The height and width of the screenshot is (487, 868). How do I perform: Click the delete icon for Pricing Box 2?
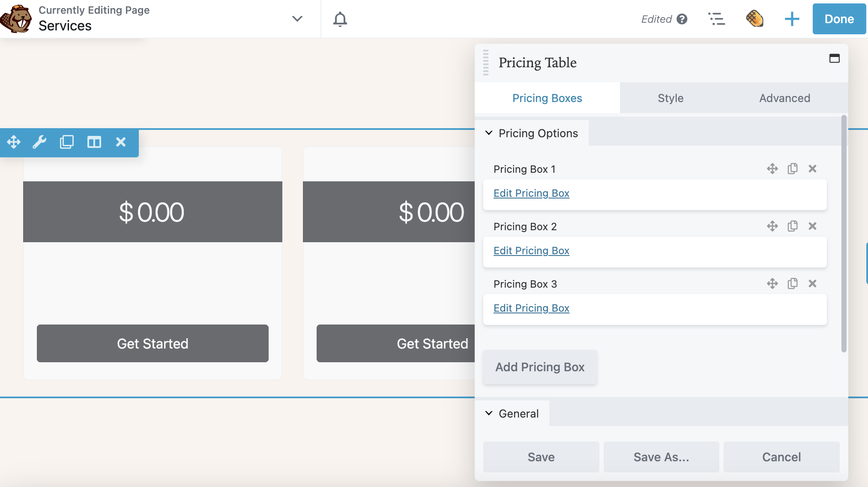click(x=812, y=225)
